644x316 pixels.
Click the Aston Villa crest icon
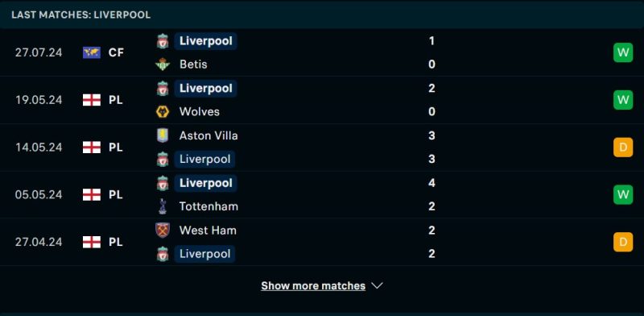163,135
